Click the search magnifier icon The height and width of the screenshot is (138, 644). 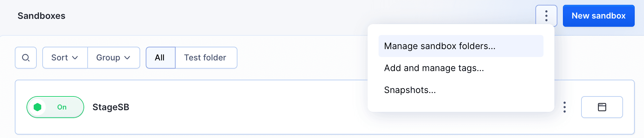[26, 58]
